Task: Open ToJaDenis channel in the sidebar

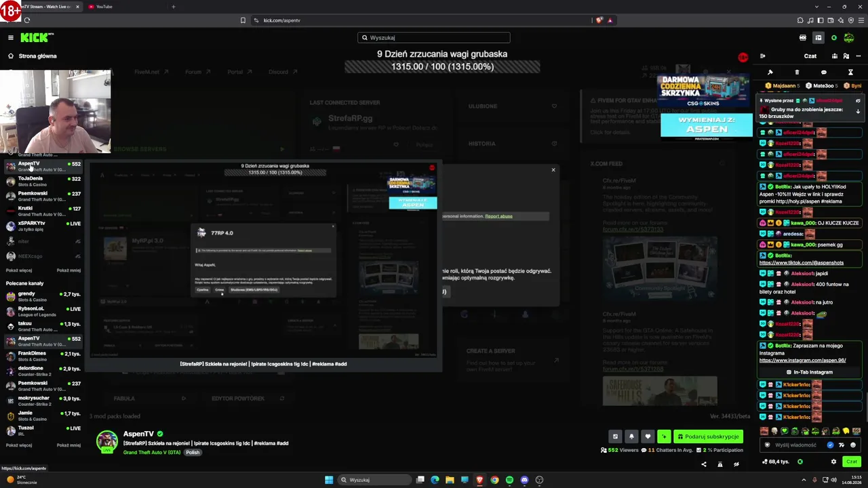Action: (42, 181)
